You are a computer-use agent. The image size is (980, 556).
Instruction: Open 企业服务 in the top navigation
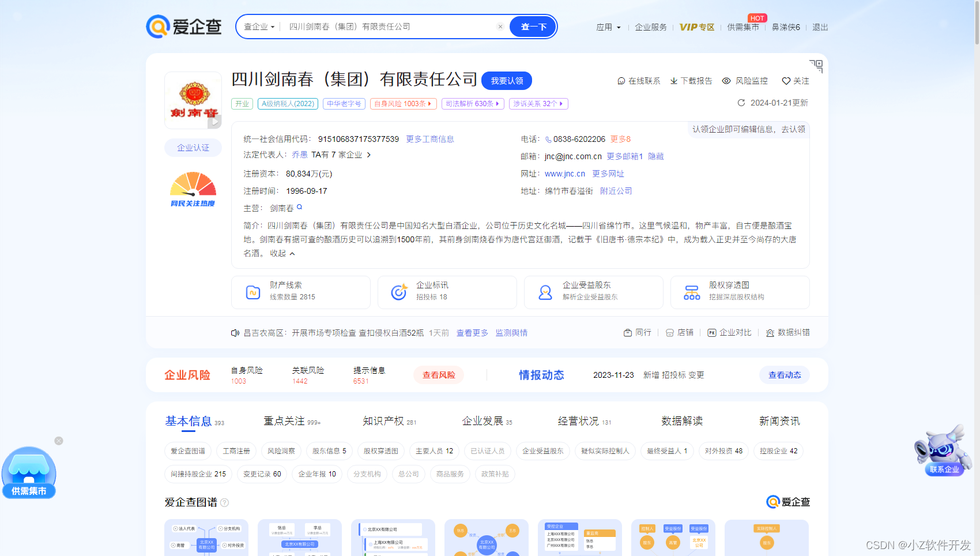pyautogui.click(x=651, y=27)
